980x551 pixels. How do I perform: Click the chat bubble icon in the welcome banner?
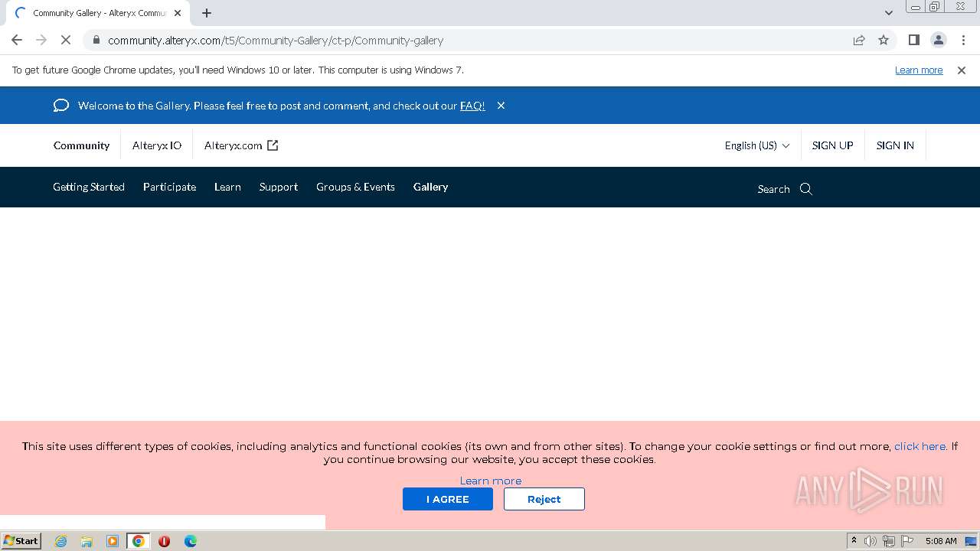61,106
